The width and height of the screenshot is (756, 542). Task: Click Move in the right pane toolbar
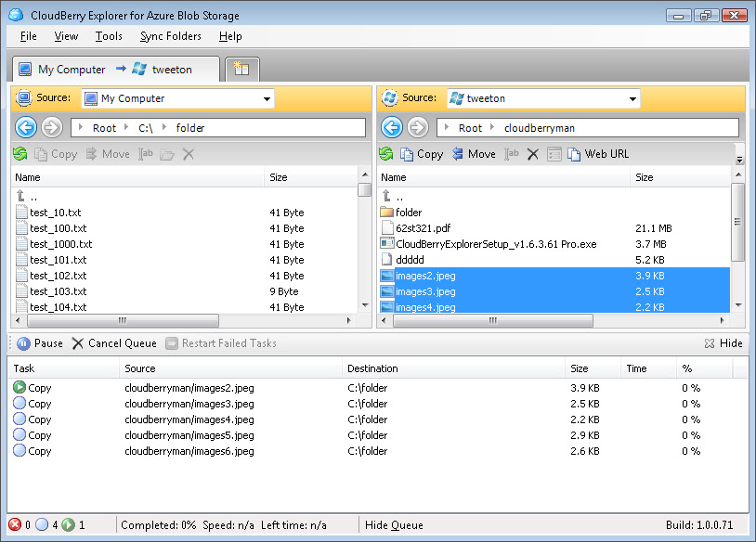tap(474, 154)
